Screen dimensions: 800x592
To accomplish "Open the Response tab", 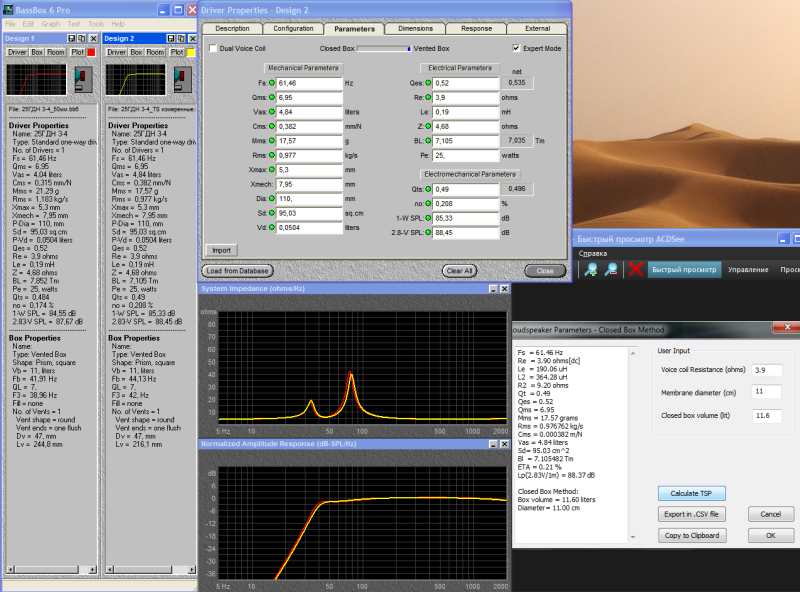I will 476,29.
